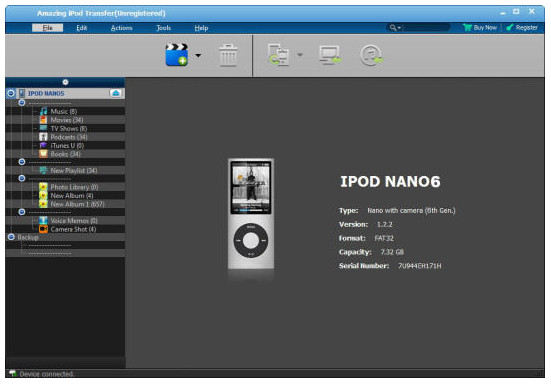Viewport: 551px width, 385px height.
Task: Click the Camera Shot camera icon
Action: click(43, 229)
